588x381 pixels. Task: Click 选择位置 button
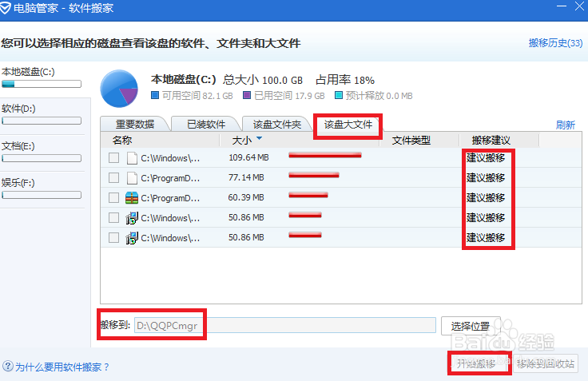click(471, 326)
